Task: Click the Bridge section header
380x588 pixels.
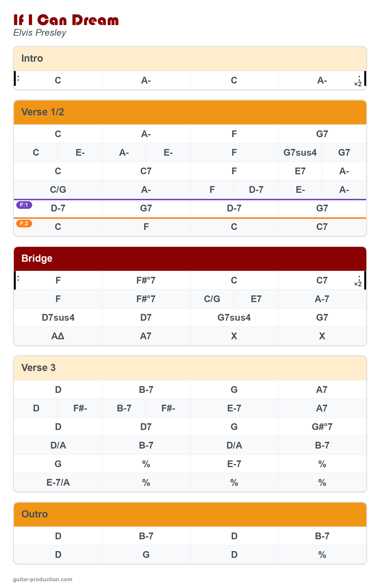Action: 190,258
